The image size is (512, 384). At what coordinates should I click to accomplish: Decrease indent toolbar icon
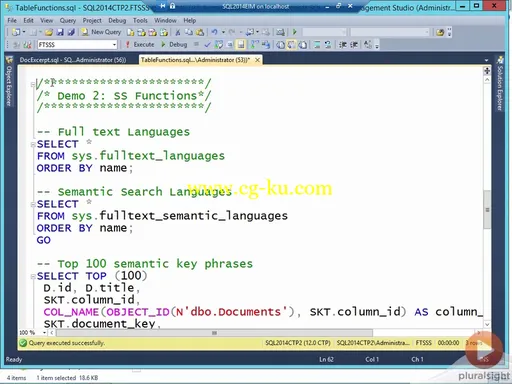tap(342, 45)
